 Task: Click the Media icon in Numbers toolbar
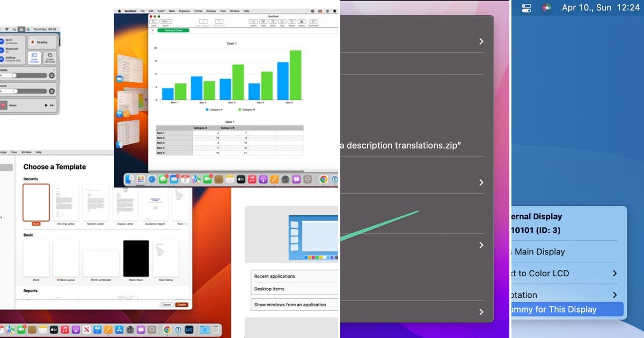pos(301,21)
